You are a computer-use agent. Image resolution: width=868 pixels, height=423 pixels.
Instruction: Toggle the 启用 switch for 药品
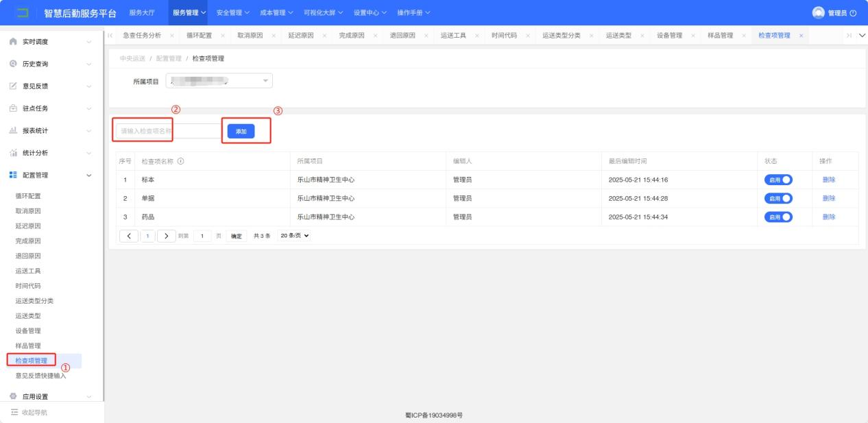click(778, 217)
